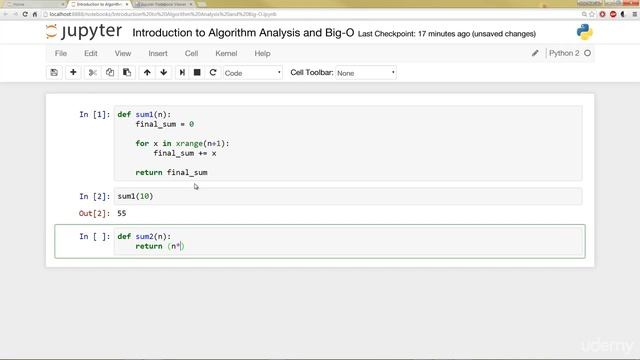Screen dimensions: 640x360
Task: Click output value 55
Action: 122,213
